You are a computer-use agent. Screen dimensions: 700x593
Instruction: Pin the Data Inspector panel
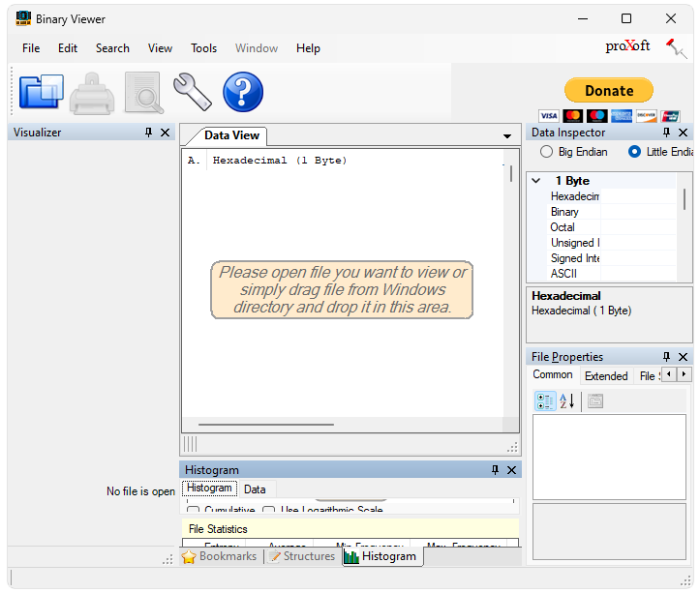(x=666, y=133)
